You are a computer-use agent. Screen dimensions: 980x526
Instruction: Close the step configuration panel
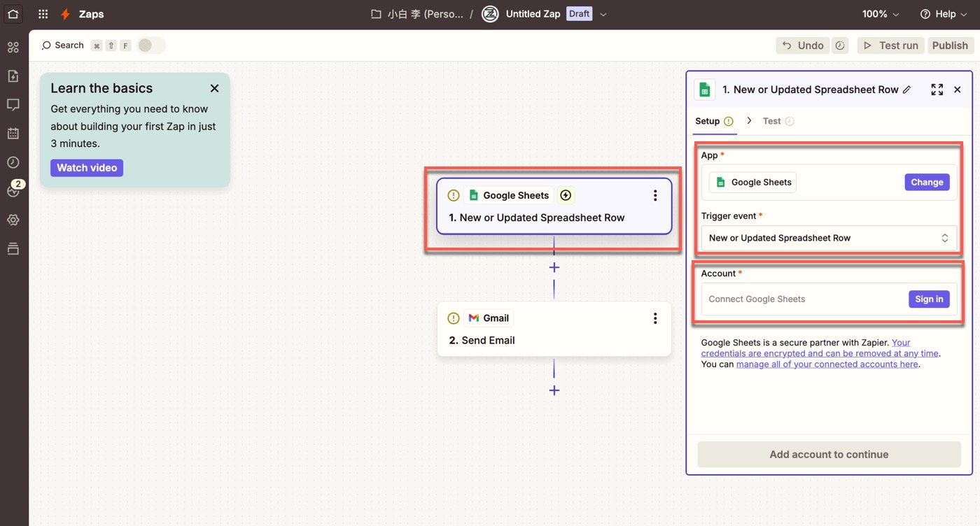click(958, 90)
